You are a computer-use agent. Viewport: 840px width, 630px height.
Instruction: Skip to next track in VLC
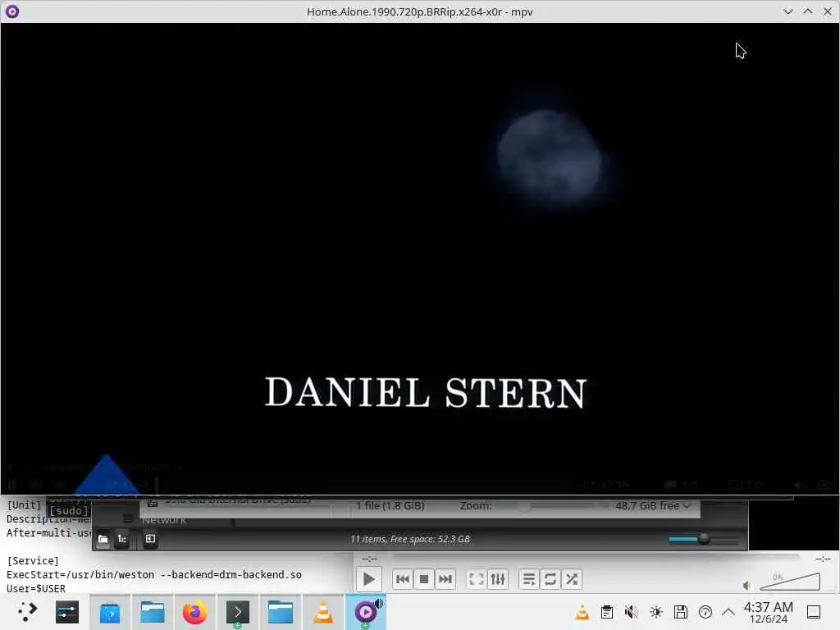pos(445,579)
